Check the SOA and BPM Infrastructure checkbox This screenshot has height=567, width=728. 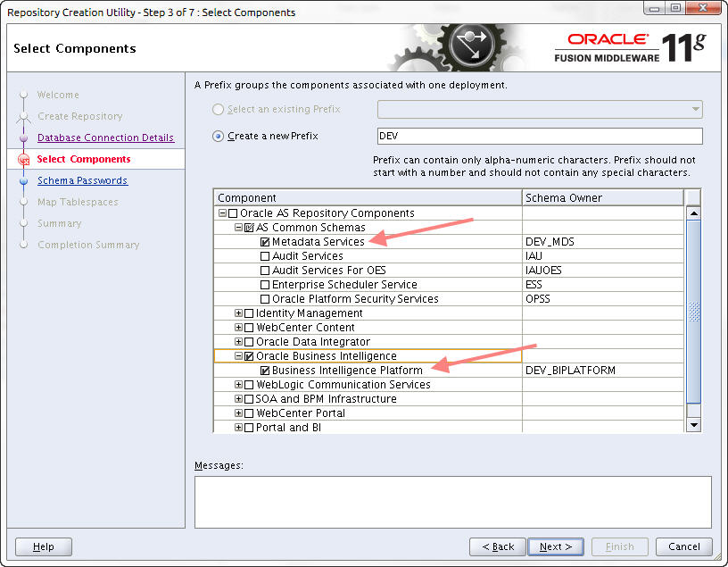click(249, 400)
